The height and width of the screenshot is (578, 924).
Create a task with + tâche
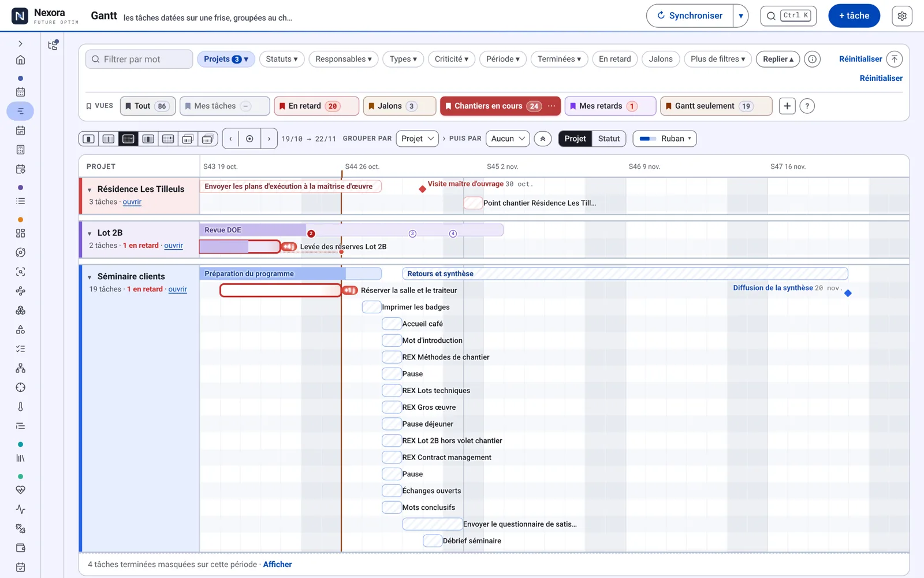click(x=854, y=16)
